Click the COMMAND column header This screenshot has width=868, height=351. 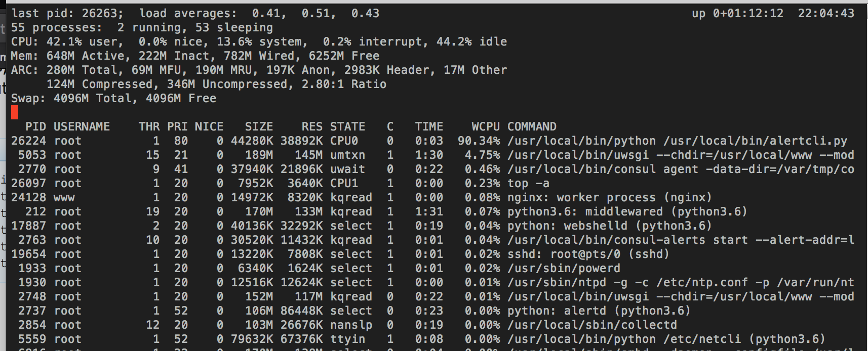532,126
